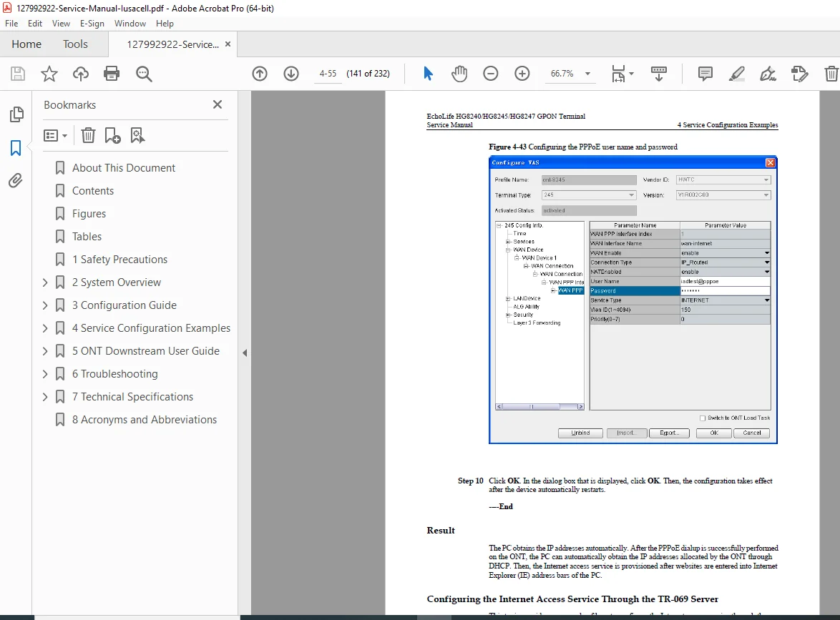Add a new bookmark icon
The image size is (840, 620).
tap(112, 135)
